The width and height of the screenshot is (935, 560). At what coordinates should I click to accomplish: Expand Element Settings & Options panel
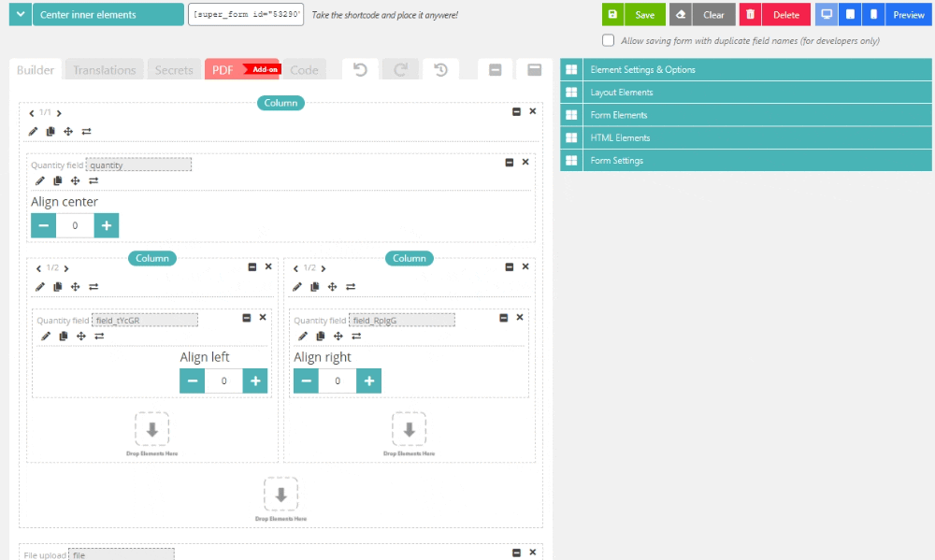746,69
